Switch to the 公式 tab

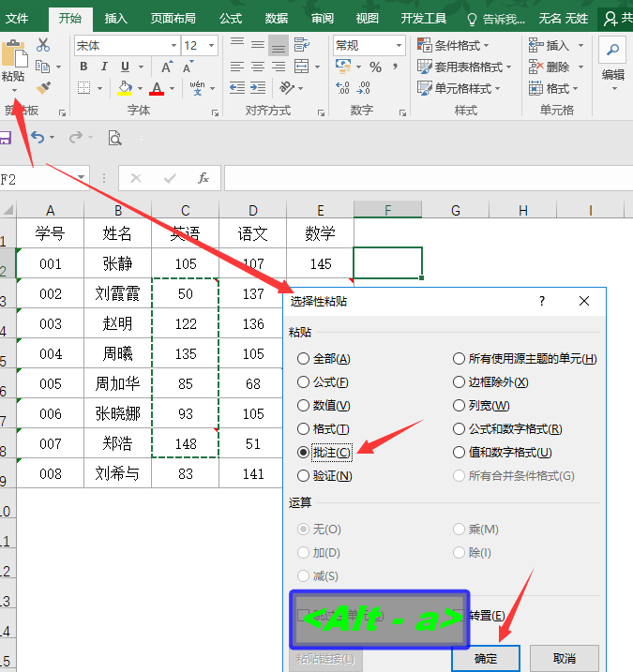click(x=231, y=19)
